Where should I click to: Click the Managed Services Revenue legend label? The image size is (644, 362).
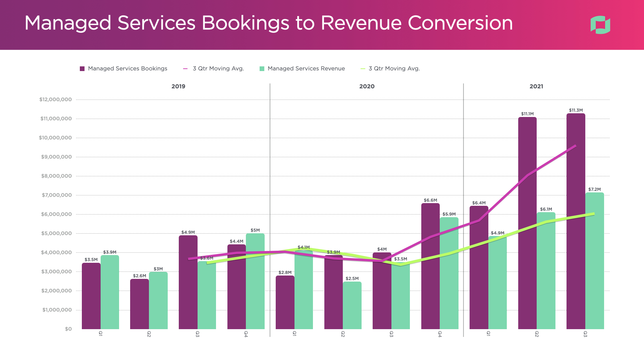(x=306, y=69)
